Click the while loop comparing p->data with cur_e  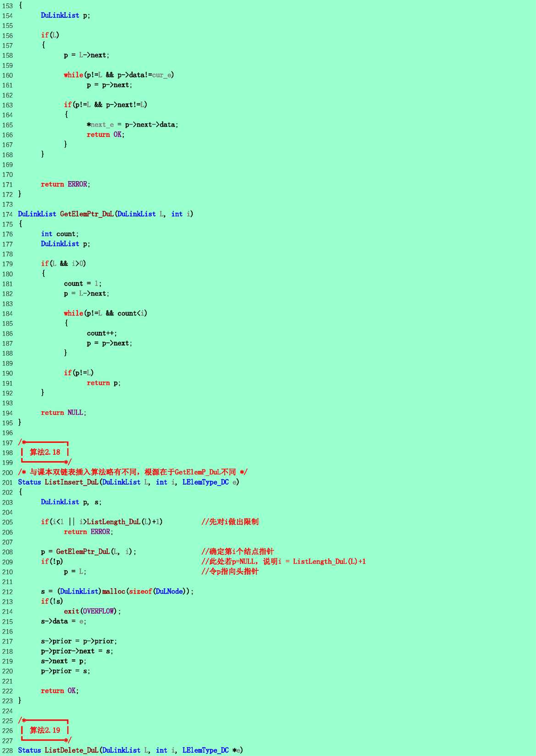119,75
